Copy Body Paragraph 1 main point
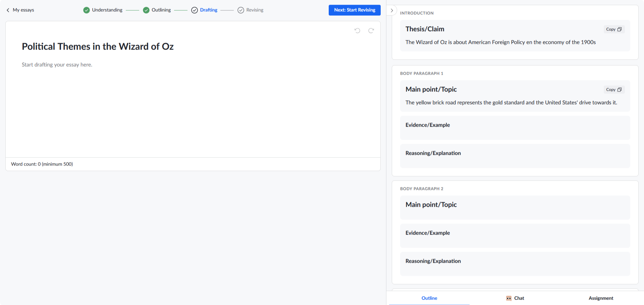644x305 pixels. coord(614,89)
